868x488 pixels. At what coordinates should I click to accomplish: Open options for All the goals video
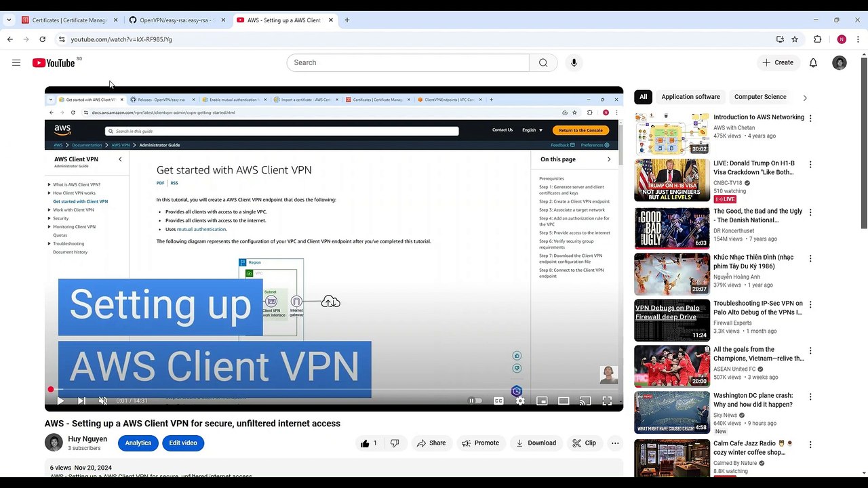pyautogui.click(x=810, y=351)
